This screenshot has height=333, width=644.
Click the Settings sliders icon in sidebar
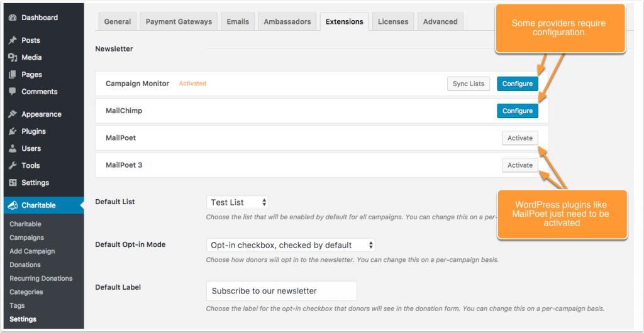(13, 182)
